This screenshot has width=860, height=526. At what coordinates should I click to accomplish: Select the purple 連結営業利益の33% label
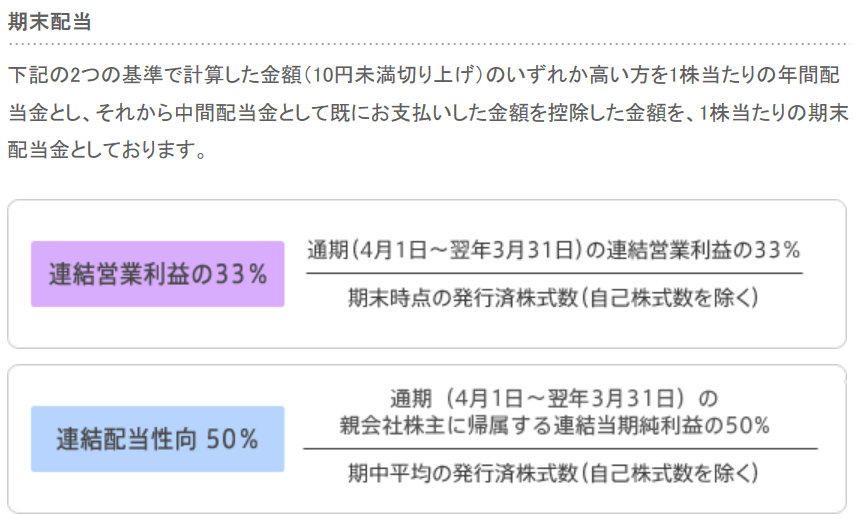[157, 274]
